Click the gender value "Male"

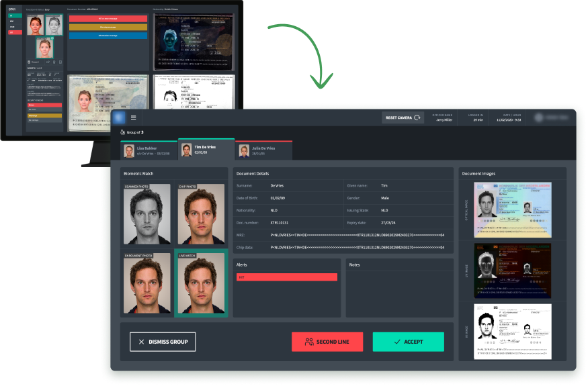point(385,198)
